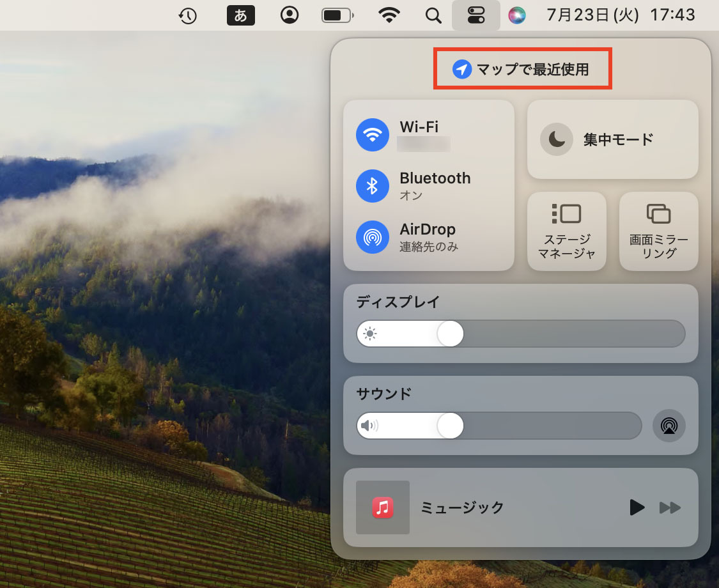Viewport: 719px width, 588px height.
Task: Open ディスプレイ settings by its title
Action: tap(398, 302)
